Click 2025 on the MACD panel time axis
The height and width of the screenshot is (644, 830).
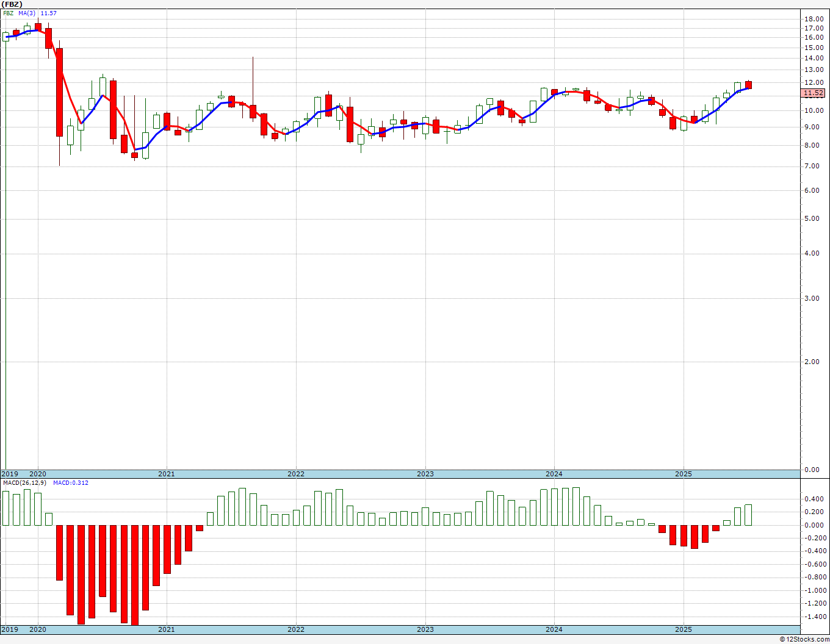(684, 629)
